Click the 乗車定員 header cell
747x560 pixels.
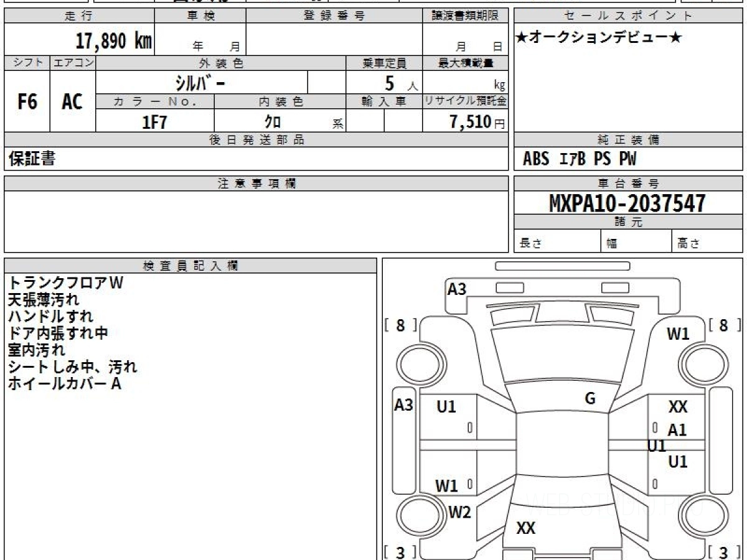pos(384,63)
